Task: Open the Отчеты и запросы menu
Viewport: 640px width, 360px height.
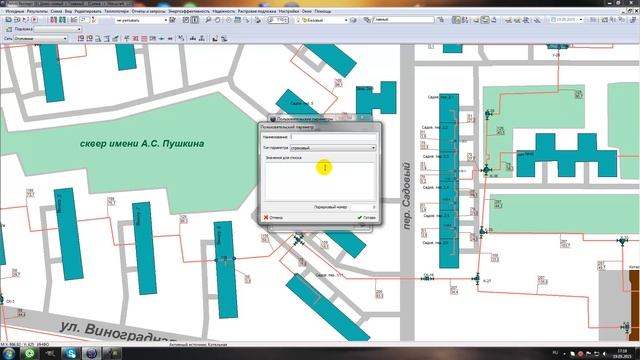Action: coord(148,11)
